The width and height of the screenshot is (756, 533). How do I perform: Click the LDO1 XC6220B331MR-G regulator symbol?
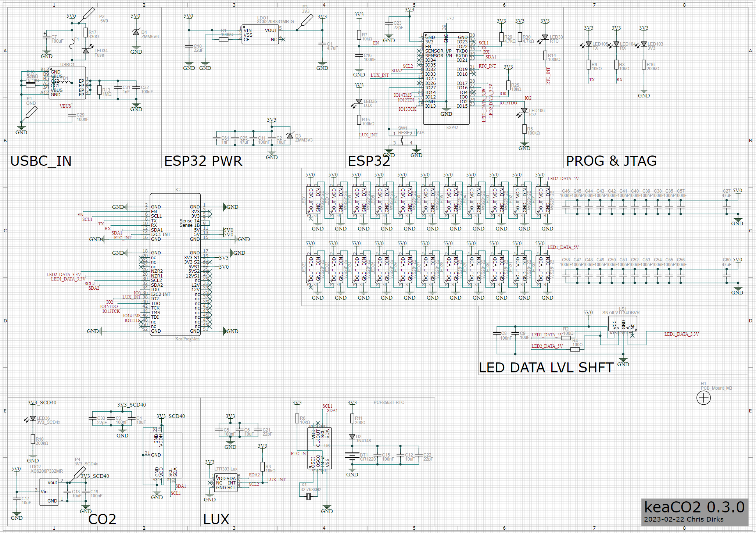coord(260,35)
